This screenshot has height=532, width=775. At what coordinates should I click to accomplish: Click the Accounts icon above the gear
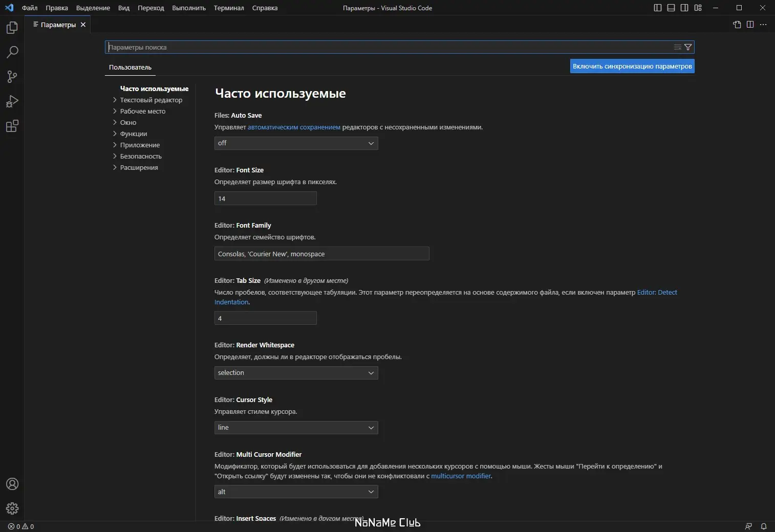click(12, 484)
